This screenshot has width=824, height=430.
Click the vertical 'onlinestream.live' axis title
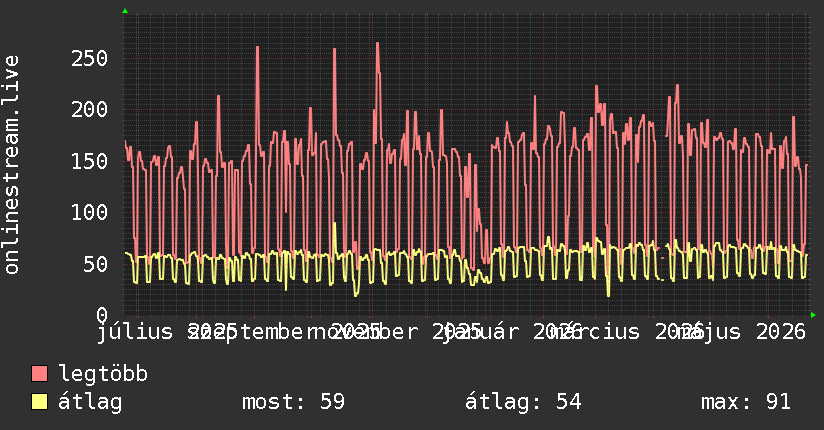pyautogui.click(x=11, y=165)
